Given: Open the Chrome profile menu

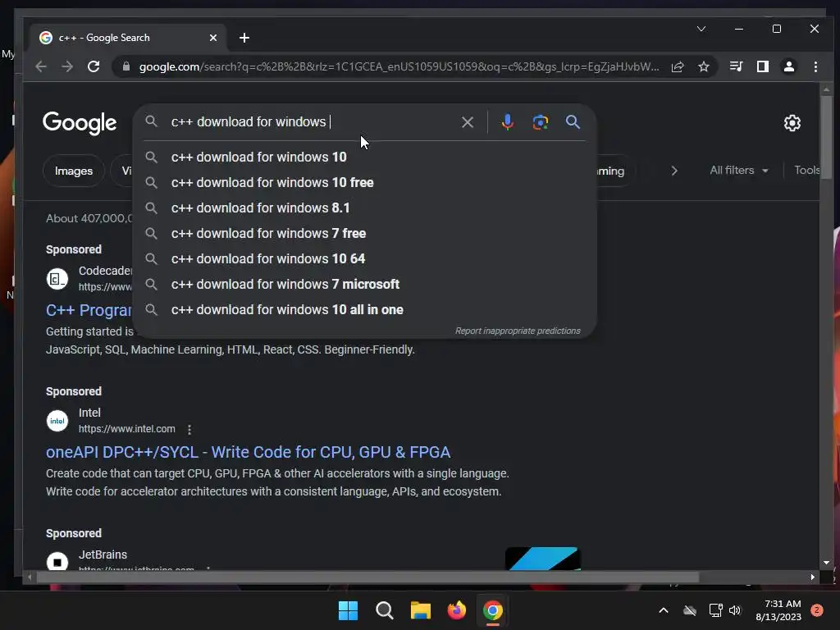Looking at the screenshot, I should click(x=789, y=66).
